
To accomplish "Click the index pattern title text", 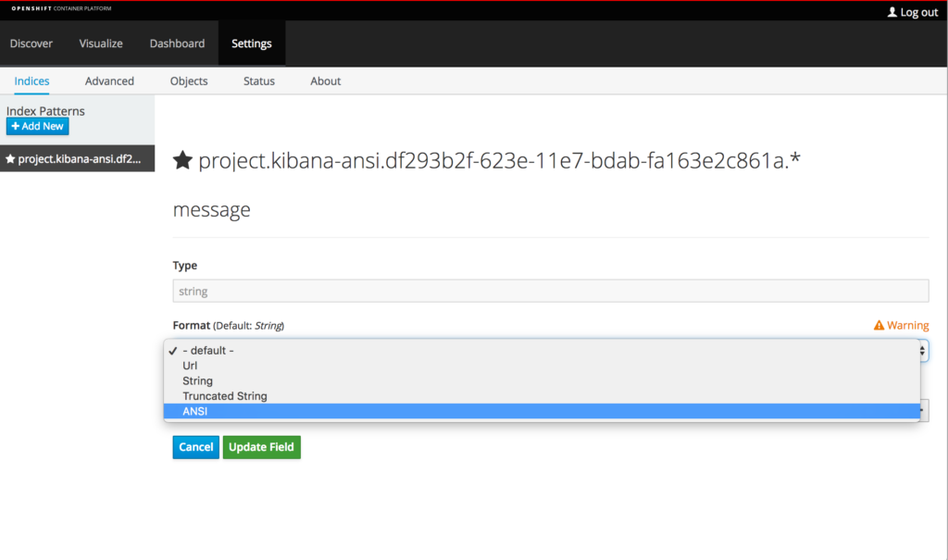I will 499,160.
